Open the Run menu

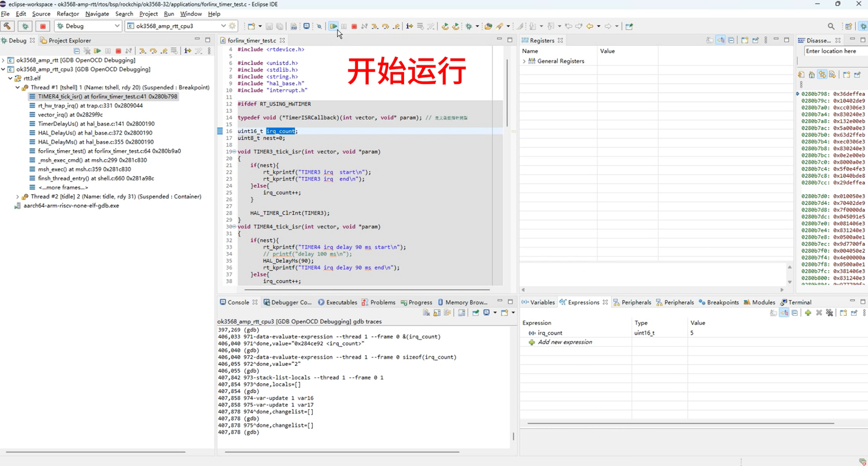pos(169,14)
